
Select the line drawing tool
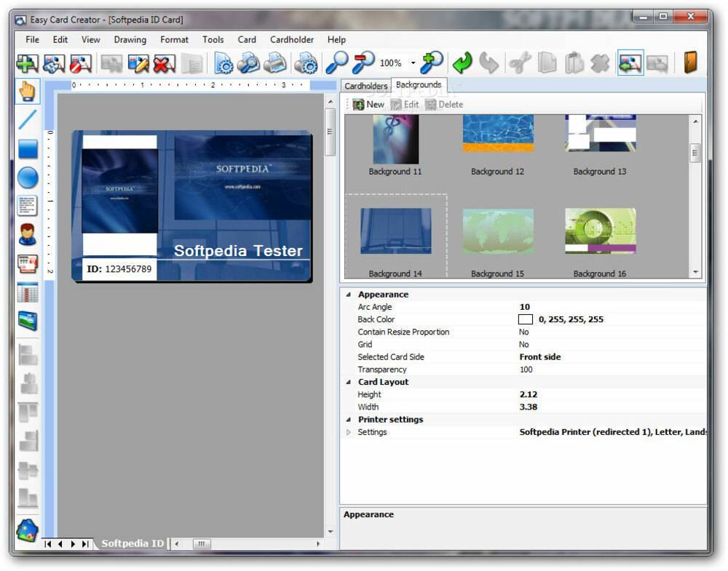click(28, 120)
